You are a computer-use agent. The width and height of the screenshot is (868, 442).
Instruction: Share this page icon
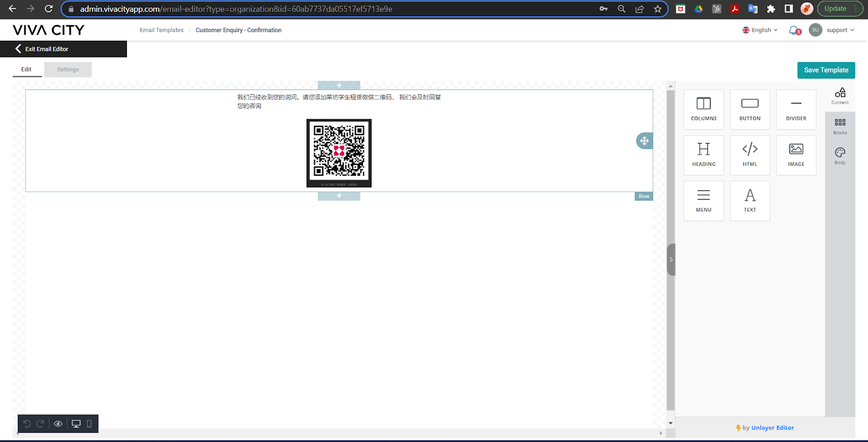pyautogui.click(x=640, y=9)
